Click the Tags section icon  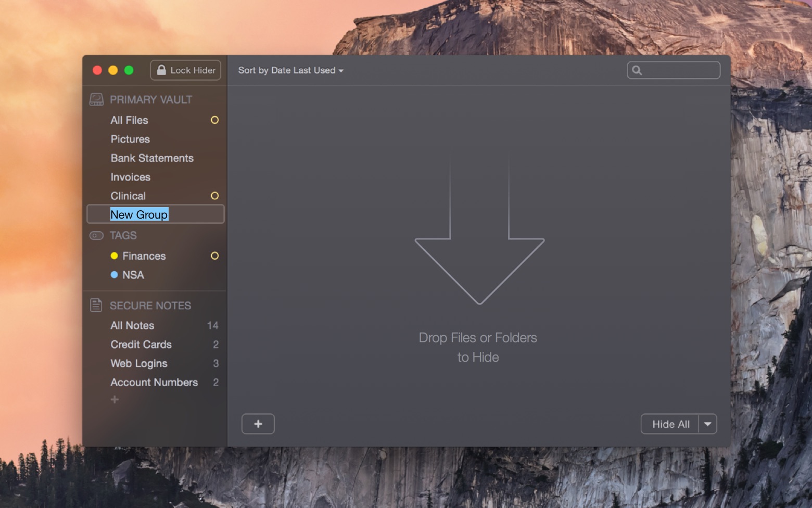[96, 236]
